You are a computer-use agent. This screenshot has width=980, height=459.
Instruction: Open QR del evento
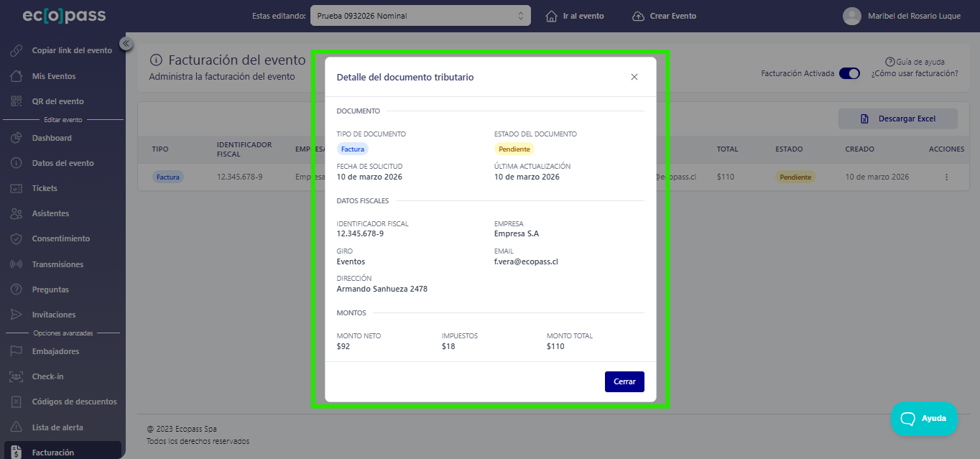click(x=58, y=101)
